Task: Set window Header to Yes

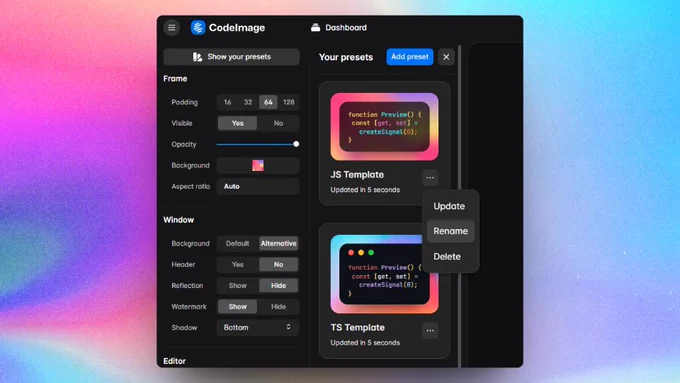Action: pyautogui.click(x=237, y=265)
